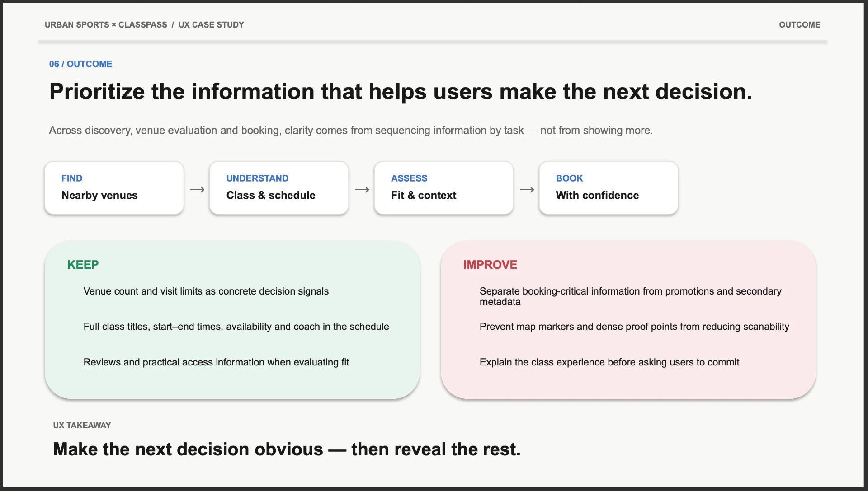Image resolution: width=868 pixels, height=491 pixels.
Task: Click 'Prevent map markers and dense proof points' bullet
Action: pos(634,327)
